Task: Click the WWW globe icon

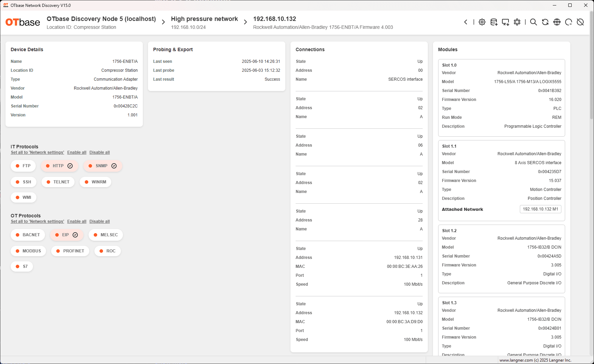Action: (557, 22)
